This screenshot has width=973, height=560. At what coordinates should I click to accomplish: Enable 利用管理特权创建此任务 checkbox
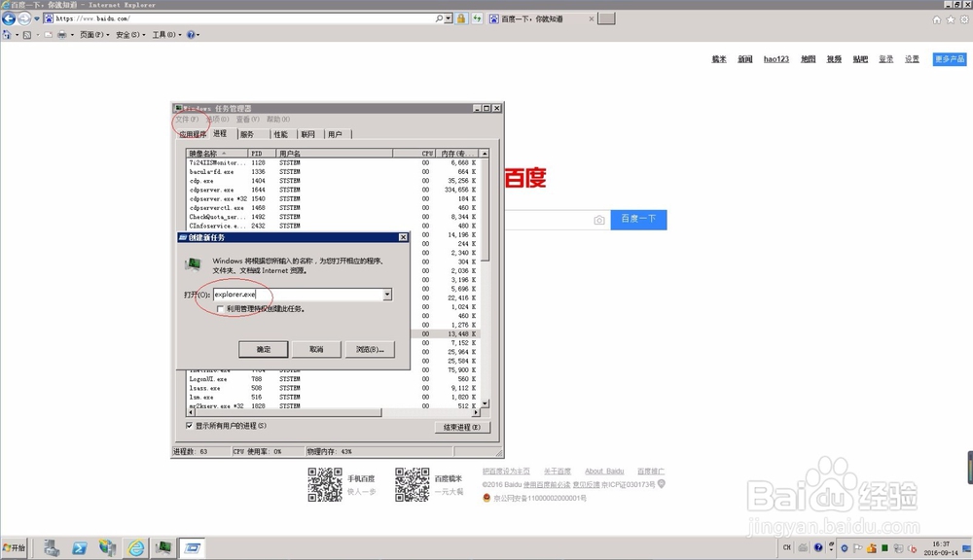tap(220, 309)
